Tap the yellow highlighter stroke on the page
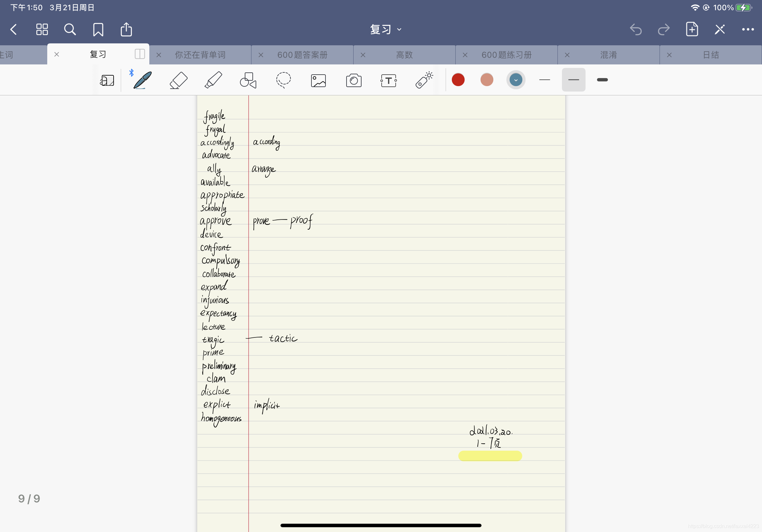The height and width of the screenshot is (532, 762). pos(490,456)
